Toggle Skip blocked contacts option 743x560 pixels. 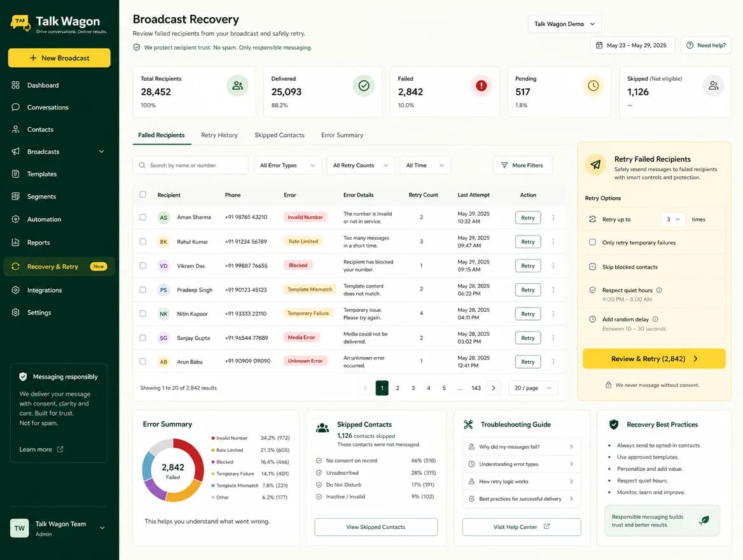point(592,267)
